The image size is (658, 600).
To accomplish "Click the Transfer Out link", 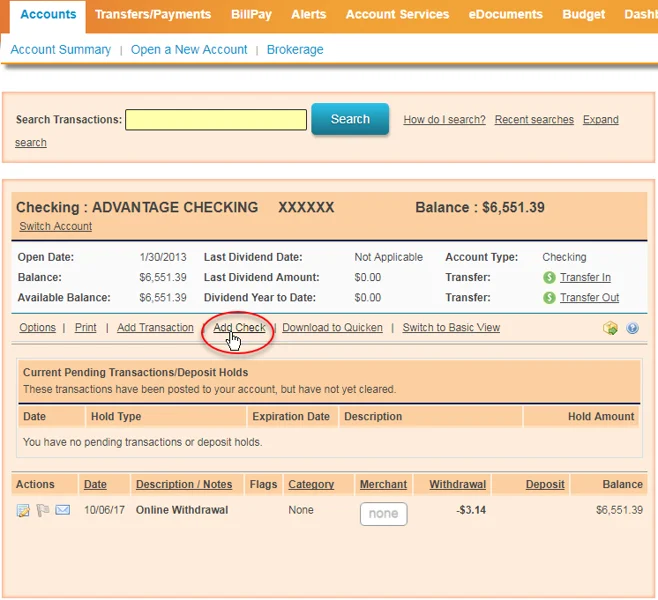I will point(589,297).
